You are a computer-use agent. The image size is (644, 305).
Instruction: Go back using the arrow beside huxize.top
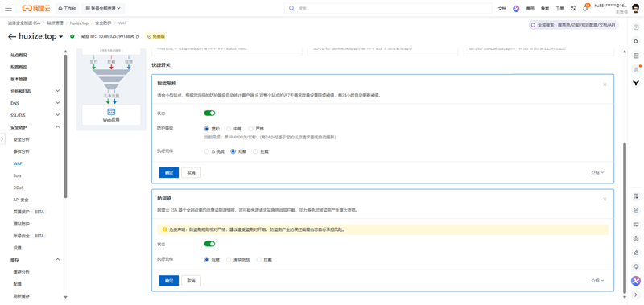pos(12,36)
